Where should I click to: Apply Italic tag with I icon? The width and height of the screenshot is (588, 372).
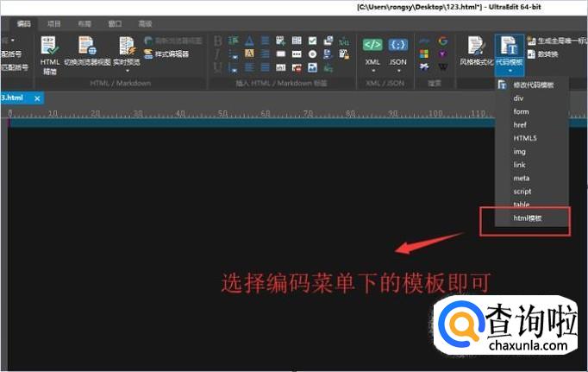[217, 54]
